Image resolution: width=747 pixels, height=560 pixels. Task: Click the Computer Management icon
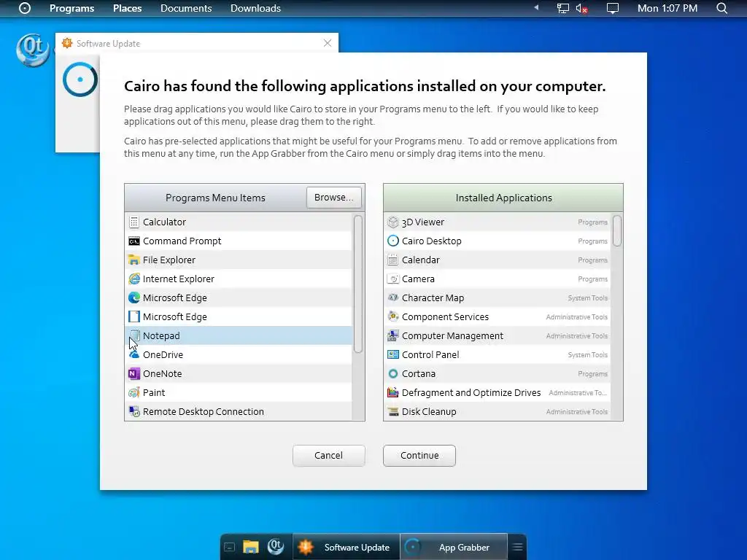392,335
